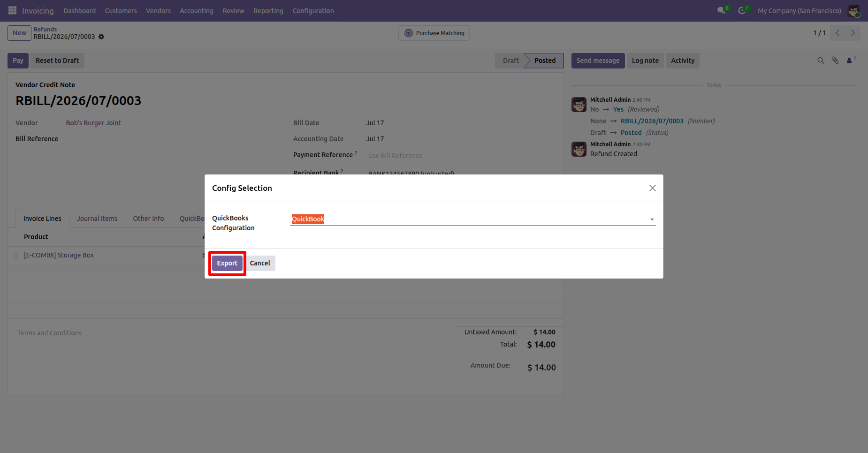Create a New record
Viewport: 868px width, 453px height.
[x=20, y=33]
